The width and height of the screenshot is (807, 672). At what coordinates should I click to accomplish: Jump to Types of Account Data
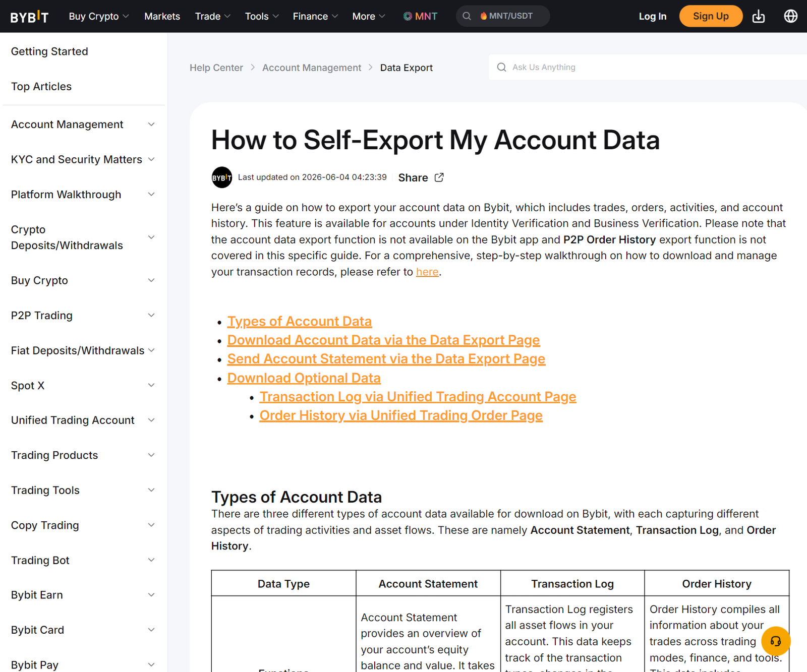click(x=300, y=322)
